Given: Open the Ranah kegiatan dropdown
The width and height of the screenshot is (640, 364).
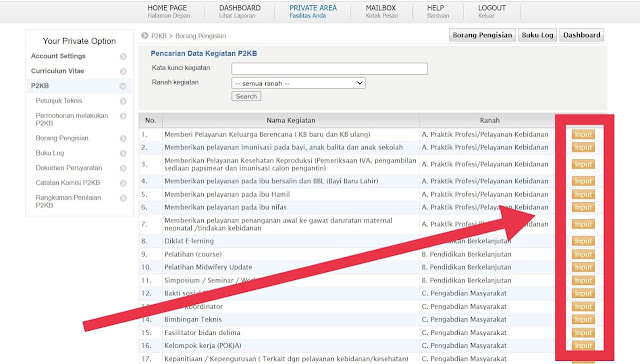Looking at the screenshot, I should coord(298,83).
